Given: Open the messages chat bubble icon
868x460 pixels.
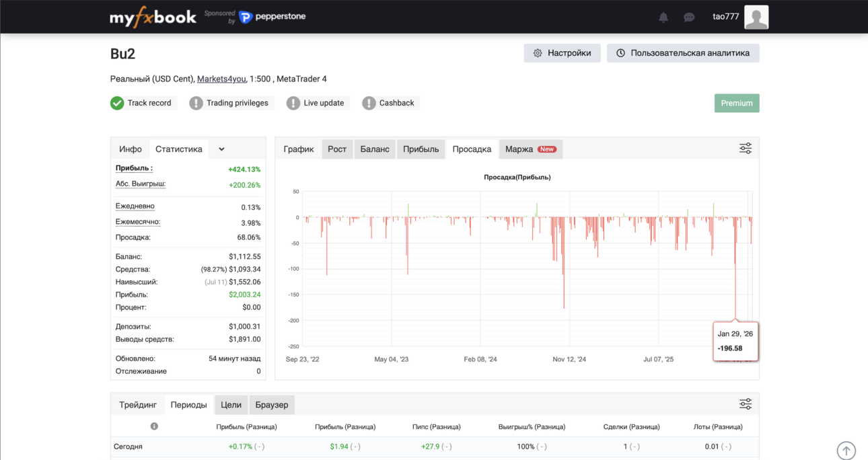Looking at the screenshot, I should [x=689, y=17].
